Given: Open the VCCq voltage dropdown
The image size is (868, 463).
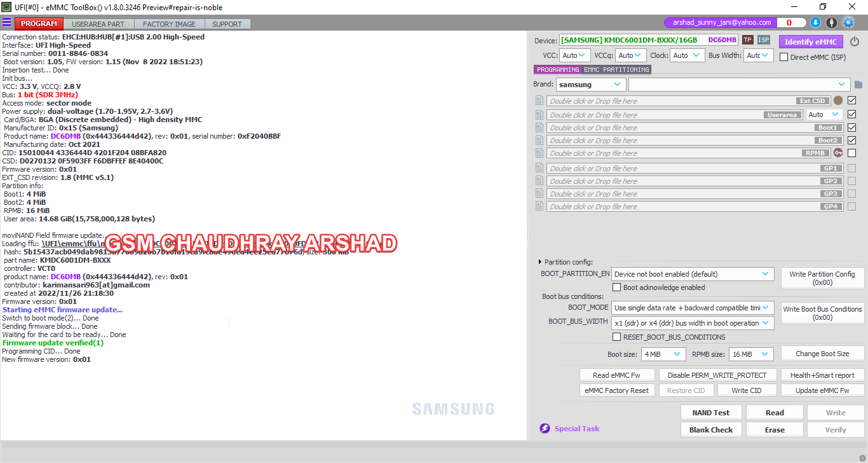Looking at the screenshot, I should 631,55.
